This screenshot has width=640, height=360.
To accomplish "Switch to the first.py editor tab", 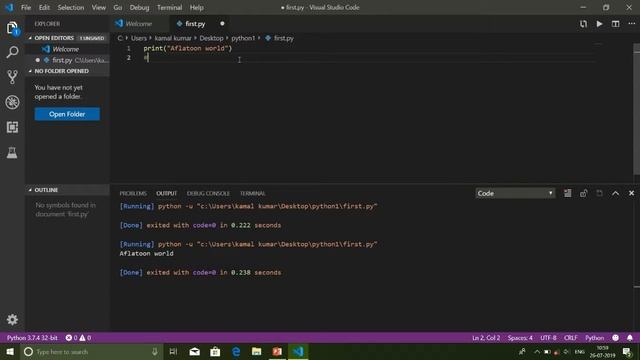I will (x=195, y=24).
